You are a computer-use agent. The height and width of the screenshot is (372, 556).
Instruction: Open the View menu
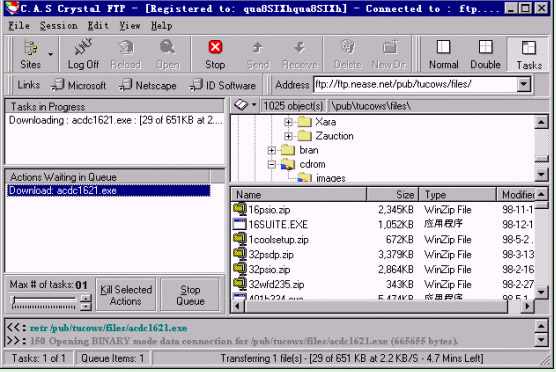coord(130,26)
